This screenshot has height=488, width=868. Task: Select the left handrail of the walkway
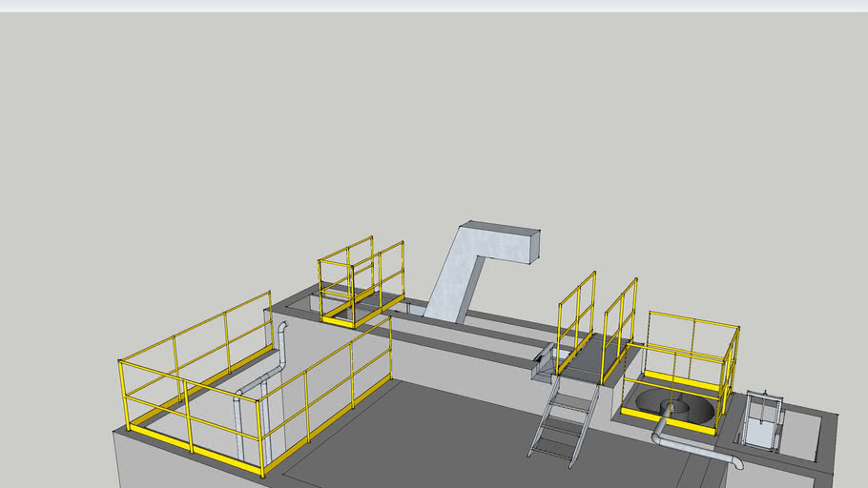[577, 315]
